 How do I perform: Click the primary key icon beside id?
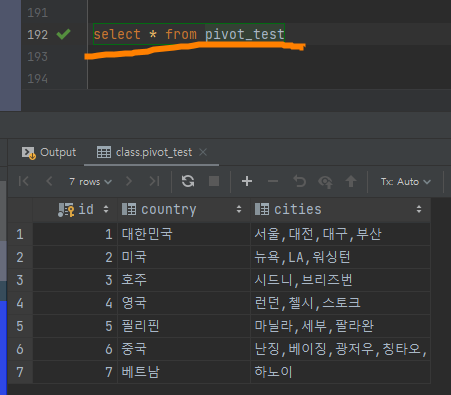66,210
